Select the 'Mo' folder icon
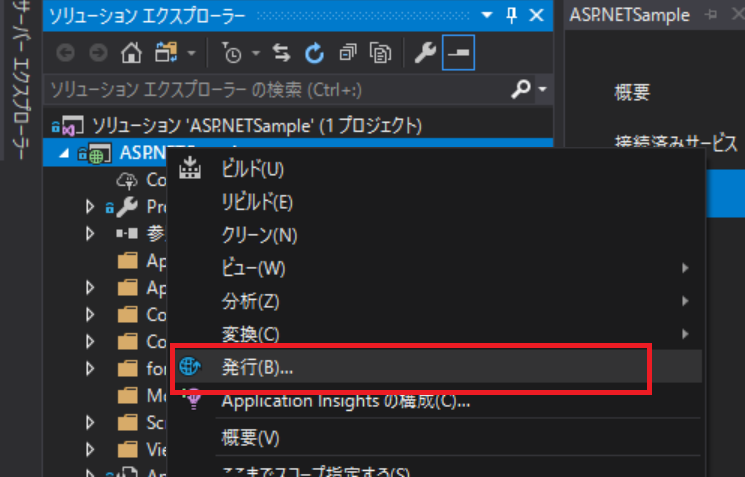This screenshot has height=477, width=745. pos(127,395)
